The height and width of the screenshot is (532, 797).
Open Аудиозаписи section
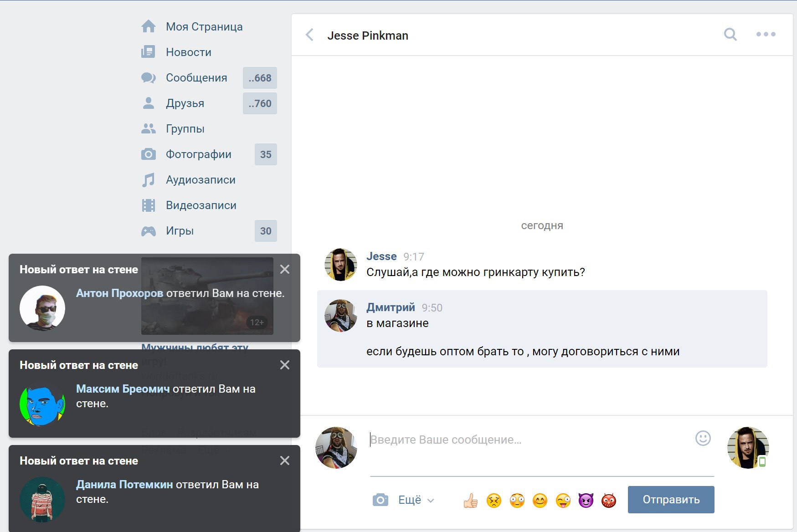pyautogui.click(x=201, y=180)
